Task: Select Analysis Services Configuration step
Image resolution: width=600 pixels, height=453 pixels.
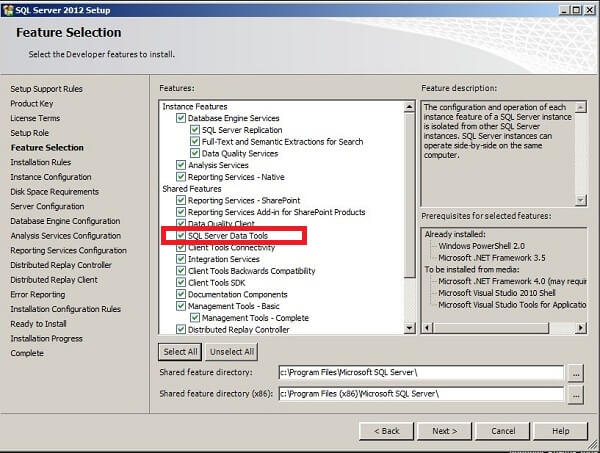Action: click(66, 236)
